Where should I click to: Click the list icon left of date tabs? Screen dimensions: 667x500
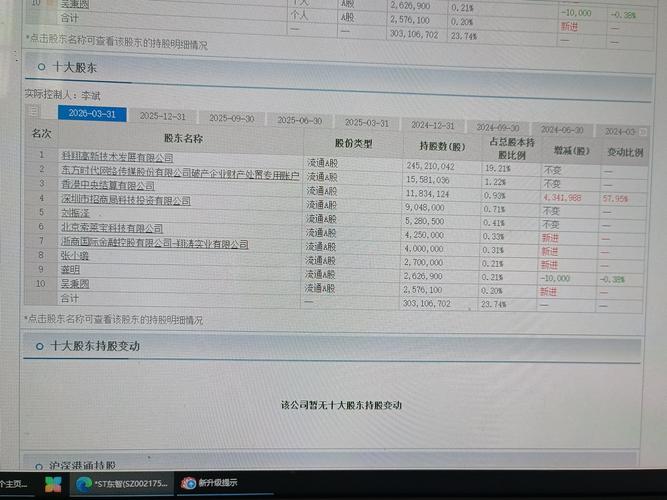[34, 111]
